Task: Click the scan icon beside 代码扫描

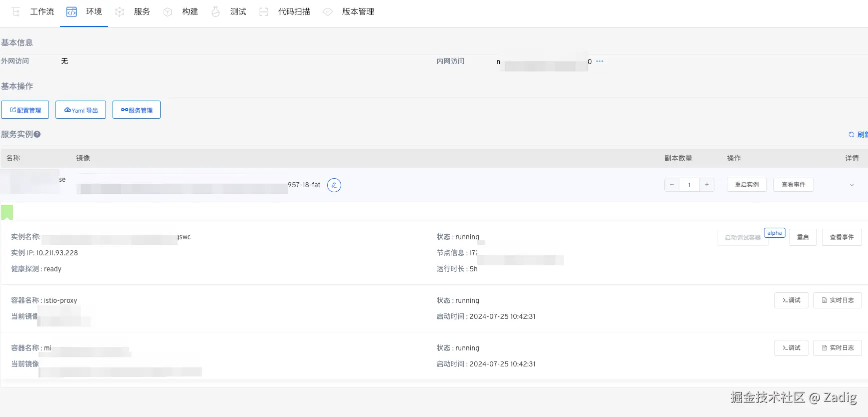Action: click(264, 12)
